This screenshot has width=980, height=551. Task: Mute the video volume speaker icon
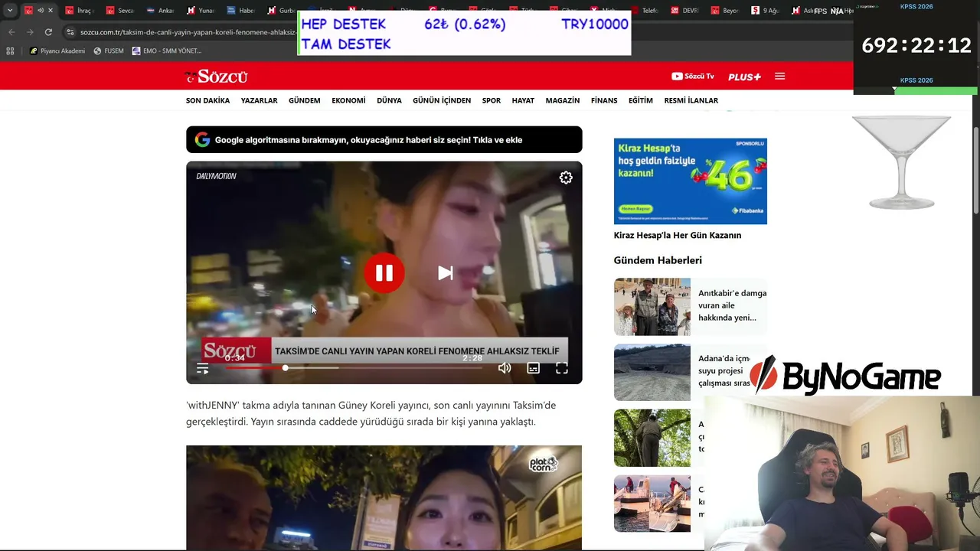coord(505,368)
